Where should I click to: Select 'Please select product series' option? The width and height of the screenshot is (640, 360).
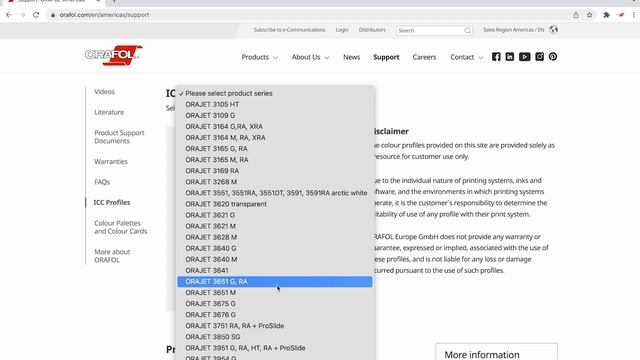pos(275,93)
